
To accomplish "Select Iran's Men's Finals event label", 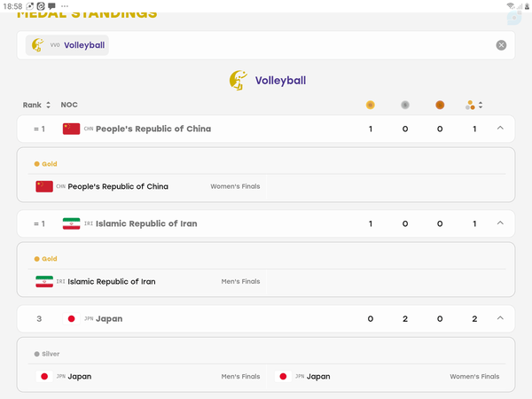I will click(240, 281).
